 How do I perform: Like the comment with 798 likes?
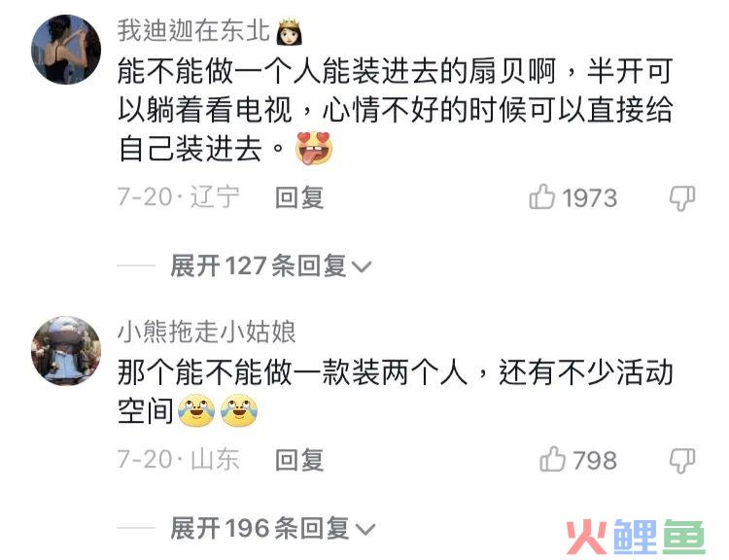[x=552, y=459]
